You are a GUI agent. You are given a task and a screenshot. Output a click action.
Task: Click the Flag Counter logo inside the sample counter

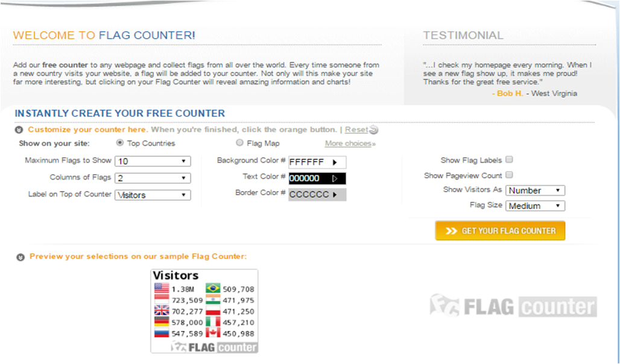[x=214, y=347]
